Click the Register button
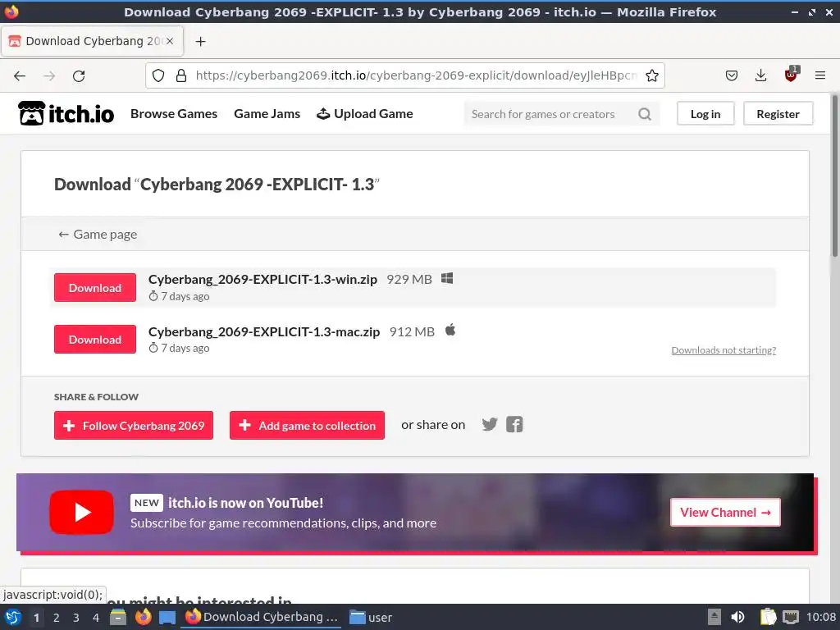This screenshot has height=630, width=840. (778, 113)
